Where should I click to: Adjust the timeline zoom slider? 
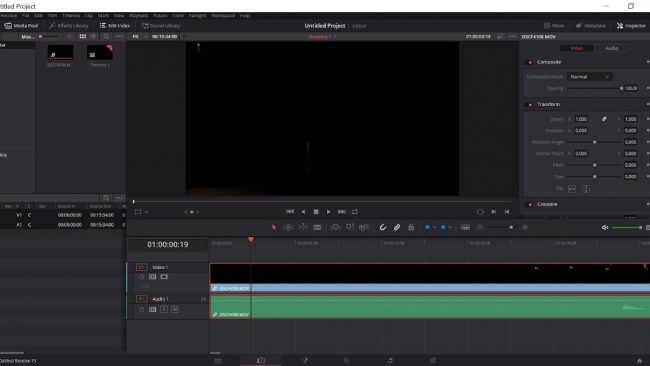pyautogui.click(x=501, y=227)
